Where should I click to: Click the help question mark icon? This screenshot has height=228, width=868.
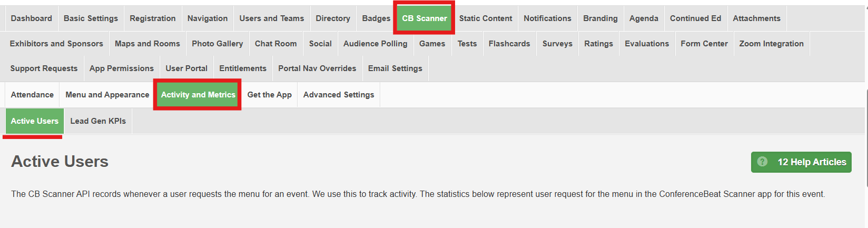pos(762,162)
